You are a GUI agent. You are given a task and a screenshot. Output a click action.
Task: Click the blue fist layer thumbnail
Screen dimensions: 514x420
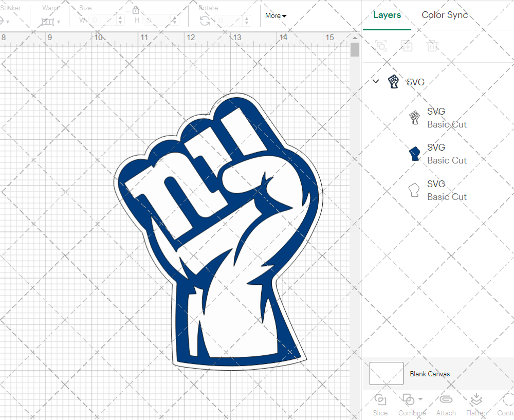(x=414, y=153)
